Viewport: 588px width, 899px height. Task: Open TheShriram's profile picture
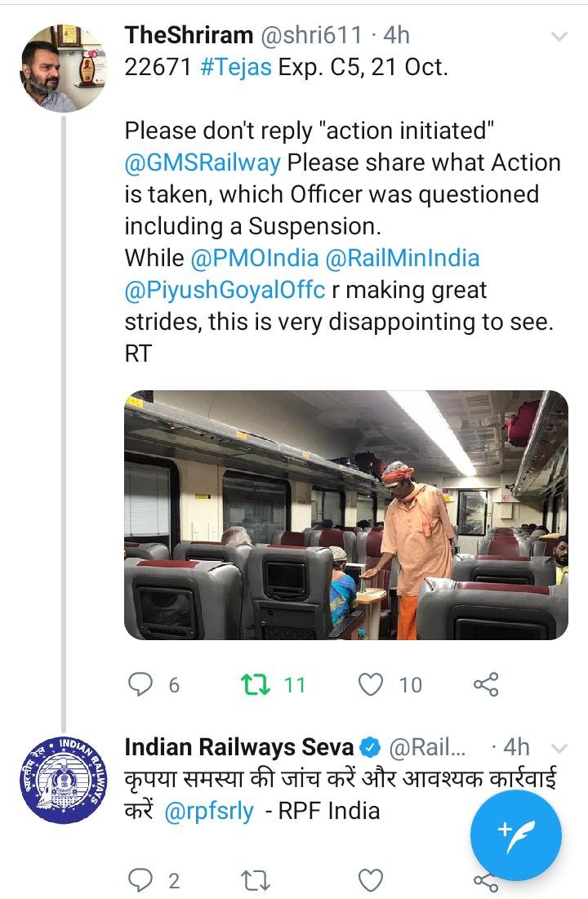coord(63,68)
